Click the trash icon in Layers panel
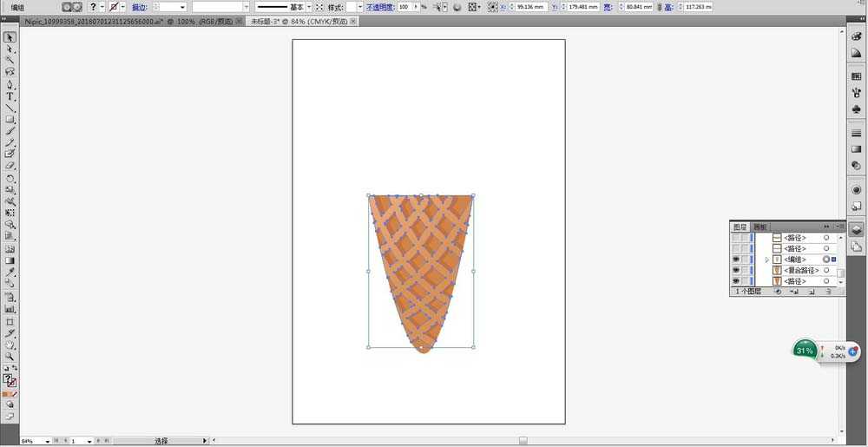868x447 pixels. click(829, 293)
